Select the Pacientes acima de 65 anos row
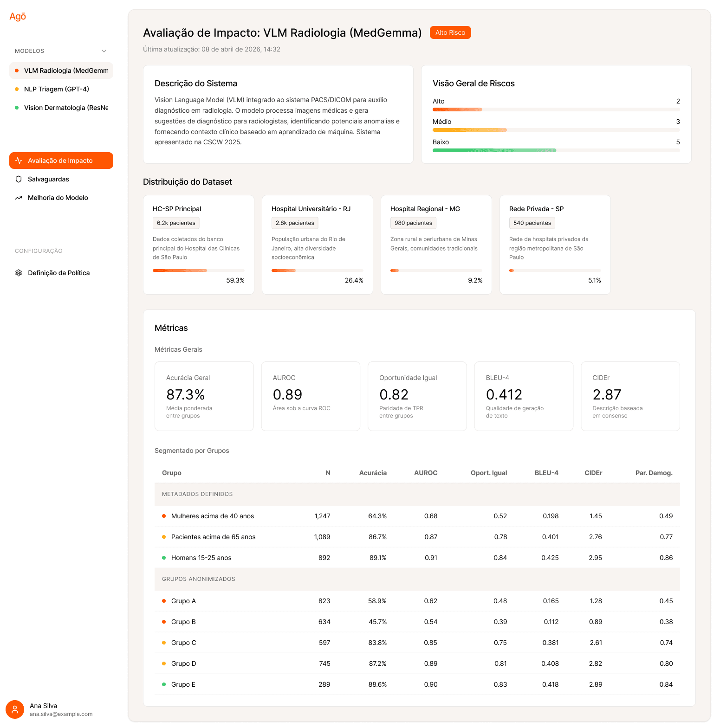720x728 pixels. coord(417,537)
